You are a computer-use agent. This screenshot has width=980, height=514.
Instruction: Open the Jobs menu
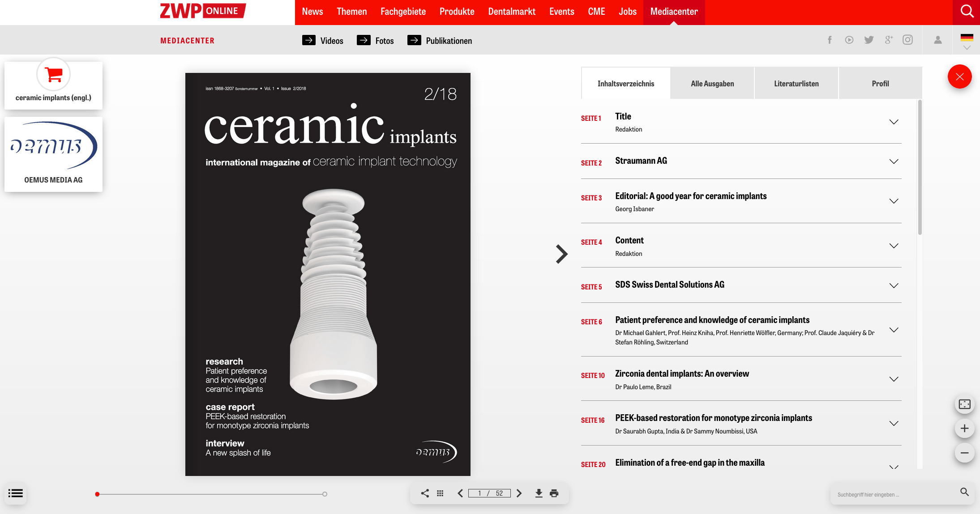(x=627, y=12)
